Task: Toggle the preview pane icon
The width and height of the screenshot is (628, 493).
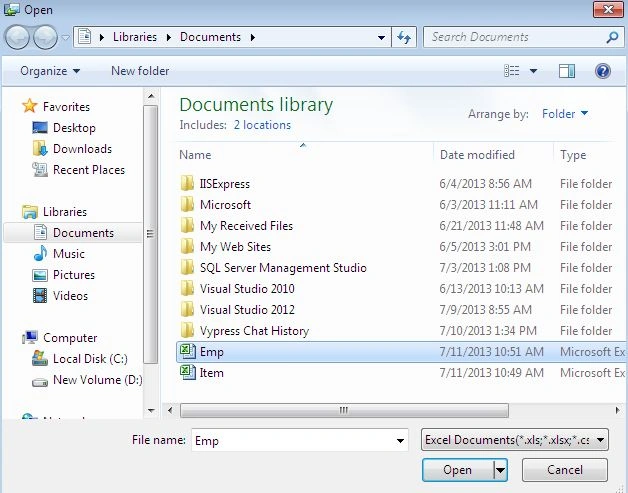Action: tap(567, 71)
